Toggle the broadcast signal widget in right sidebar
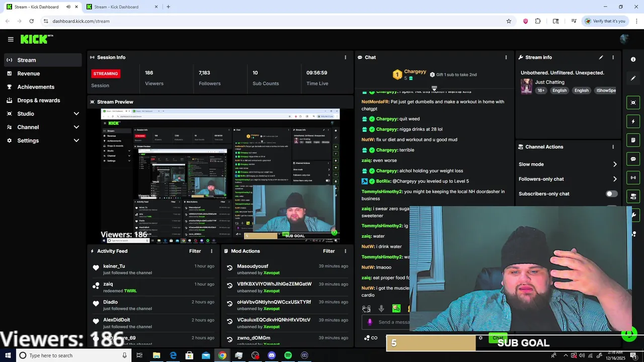Viewport: 644px width, 362px height. tap(633, 177)
